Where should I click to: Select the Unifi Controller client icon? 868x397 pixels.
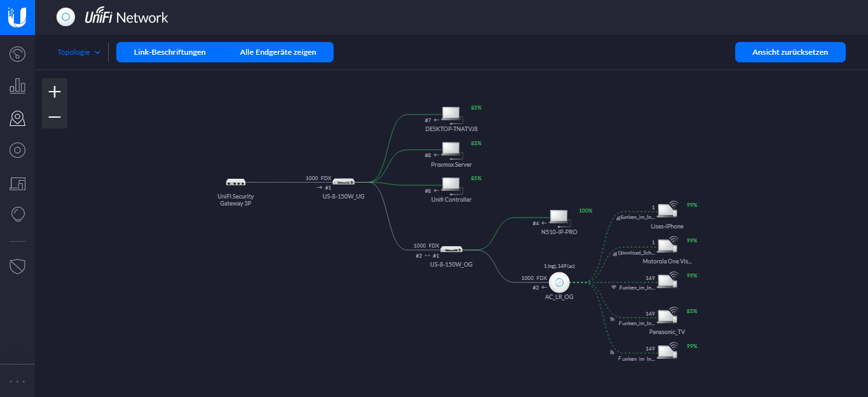pos(451,185)
